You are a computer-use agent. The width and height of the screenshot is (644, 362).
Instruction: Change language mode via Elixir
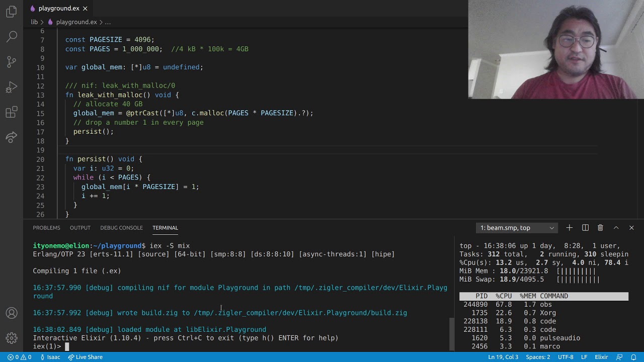click(x=601, y=357)
